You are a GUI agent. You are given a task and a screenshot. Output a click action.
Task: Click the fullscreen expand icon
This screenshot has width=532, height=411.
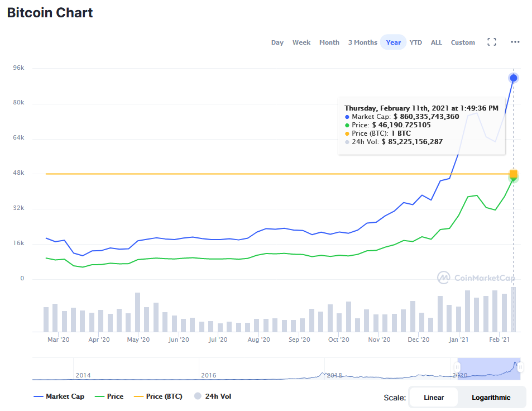click(x=492, y=42)
